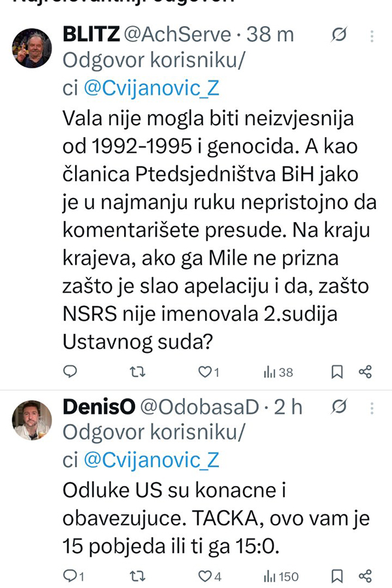Screen dimensions: 392x588
Task: Share BLITZ's tweet
Action: [x=365, y=372]
